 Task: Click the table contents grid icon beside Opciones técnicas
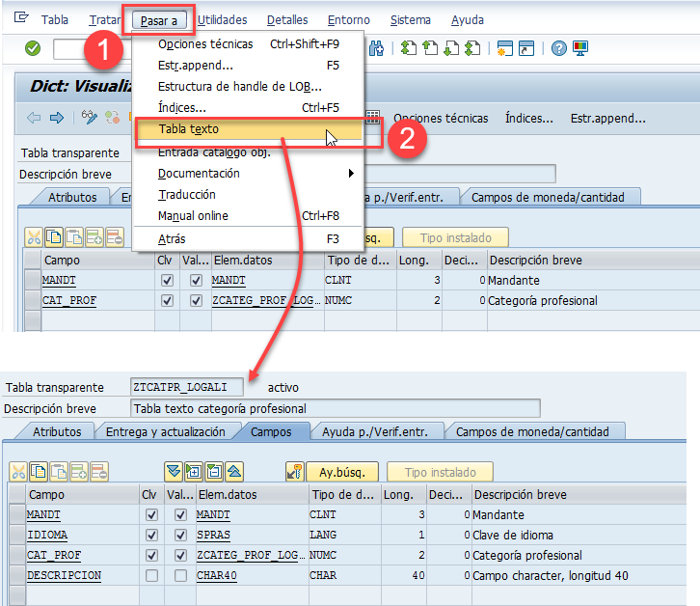click(373, 118)
